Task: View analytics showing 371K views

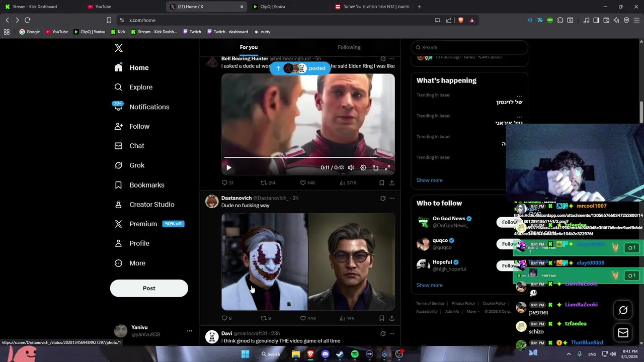Action: (348, 183)
